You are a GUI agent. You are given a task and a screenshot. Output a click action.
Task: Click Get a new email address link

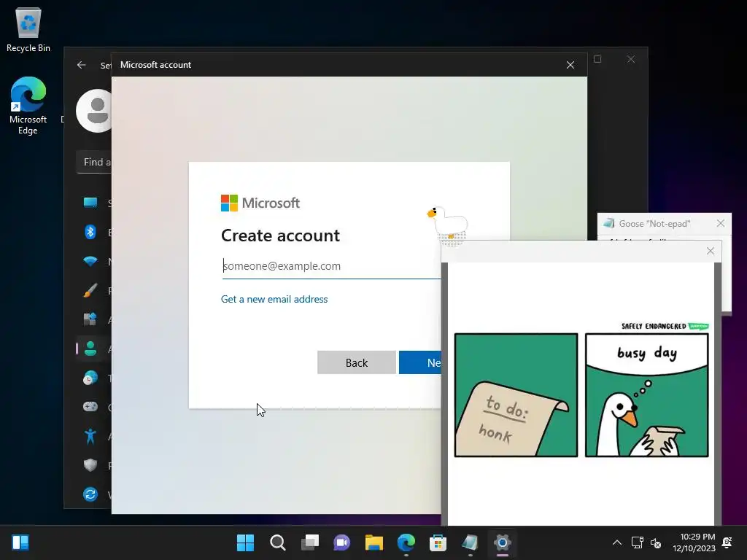click(274, 300)
